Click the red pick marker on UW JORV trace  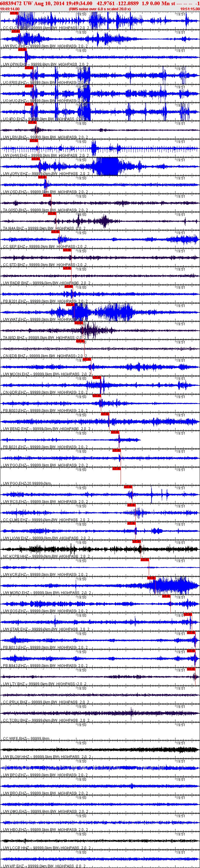(x=36, y=159)
